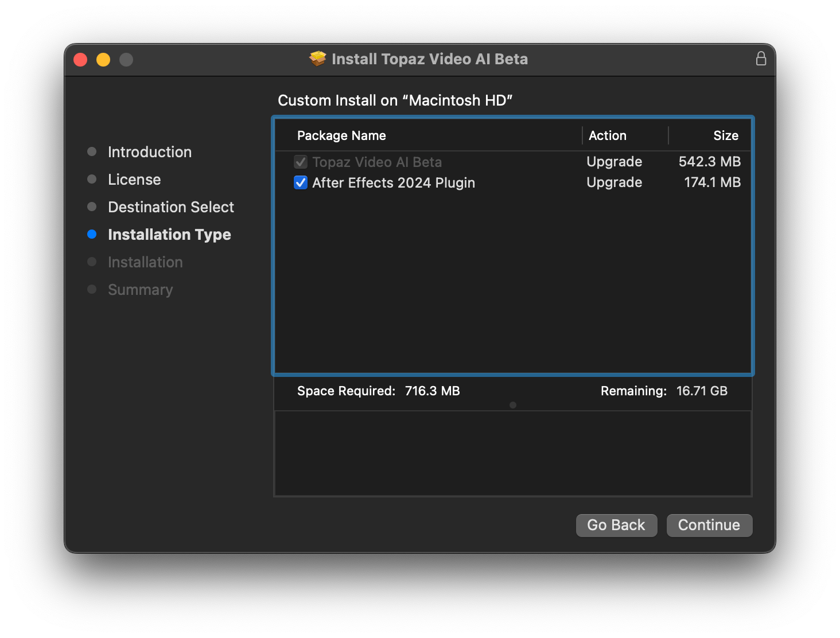Select the Installation Type step
The image size is (840, 638).
[169, 235]
